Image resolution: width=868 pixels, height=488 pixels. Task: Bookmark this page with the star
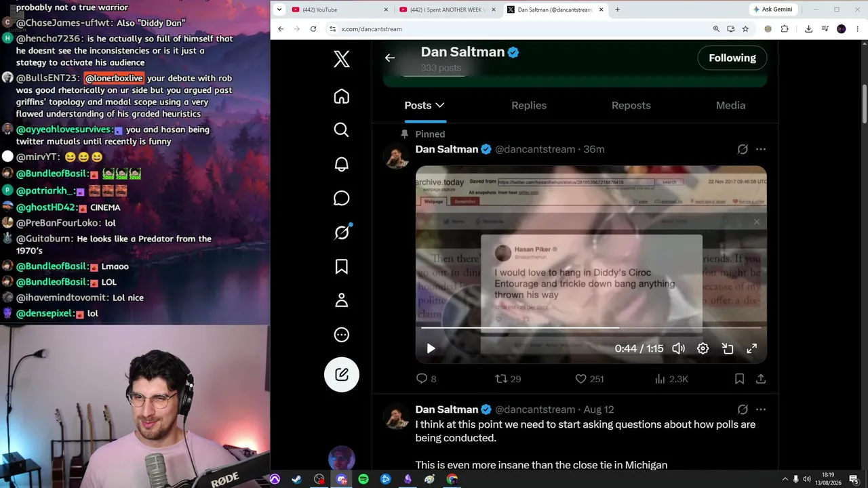[x=745, y=29]
